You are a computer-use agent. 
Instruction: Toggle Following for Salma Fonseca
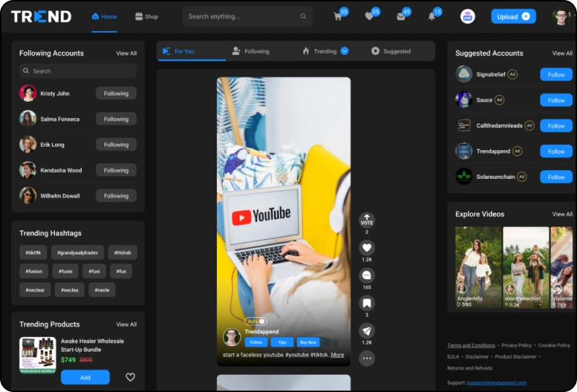click(x=116, y=119)
